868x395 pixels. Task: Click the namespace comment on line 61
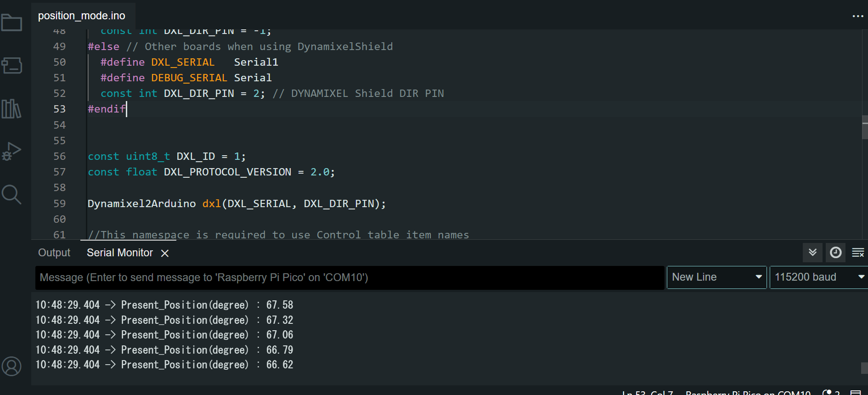click(278, 235)
